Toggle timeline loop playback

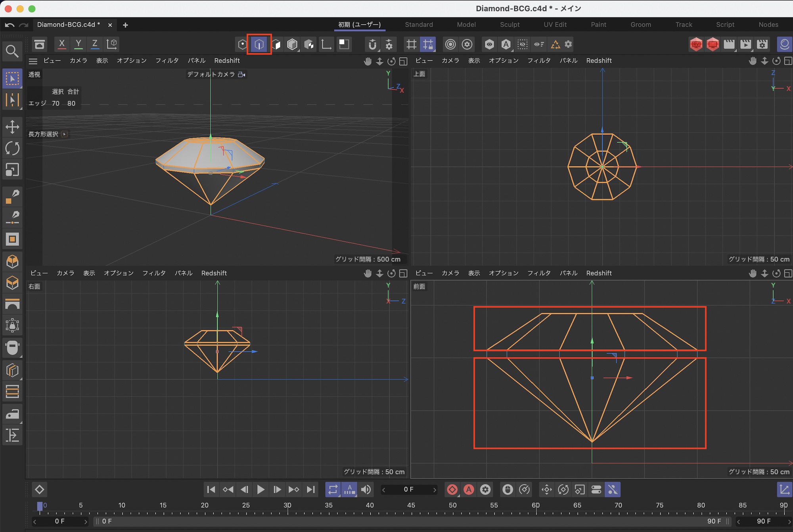click(333, 490)
